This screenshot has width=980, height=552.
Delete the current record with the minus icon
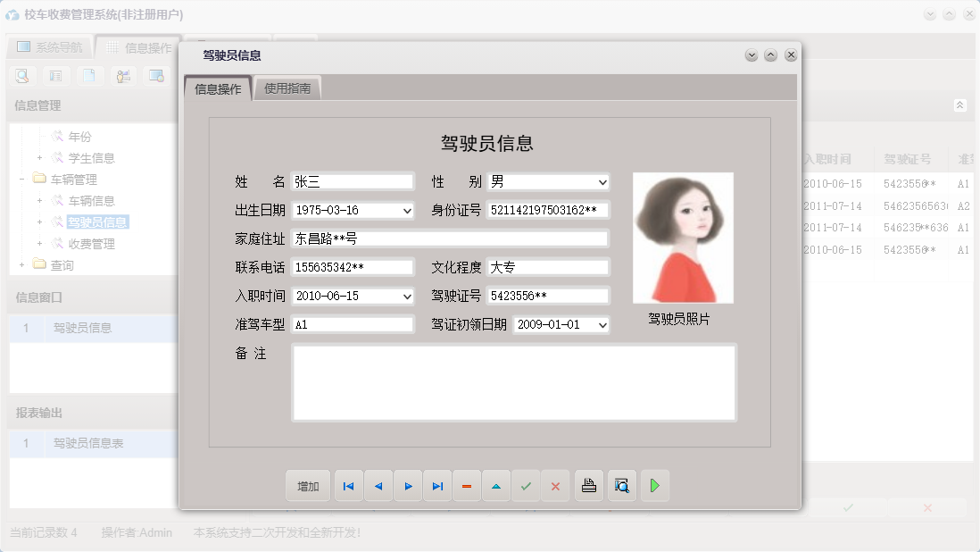point(467,485)
